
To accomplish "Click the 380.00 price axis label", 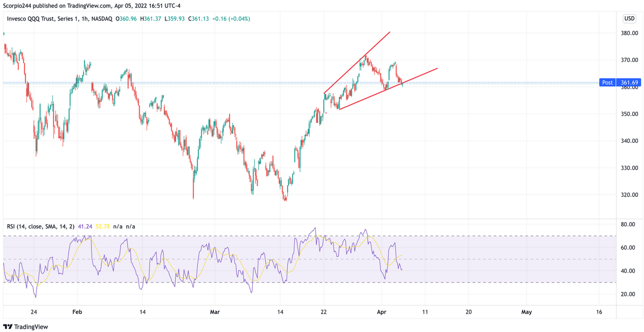I will [x=628, y=33].
